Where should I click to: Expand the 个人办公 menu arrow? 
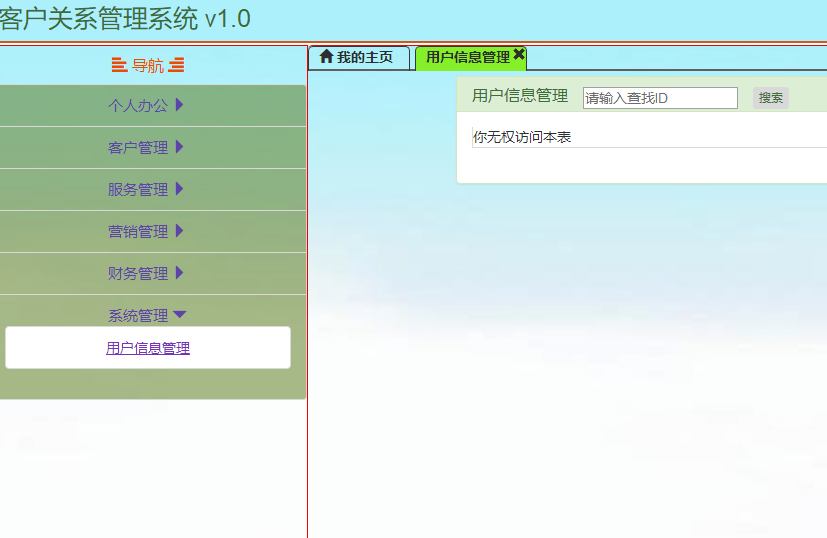click(x=179, y=104)
